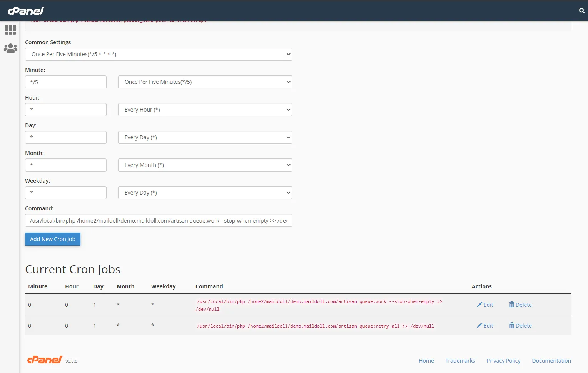Open the Minute preset dropdown
This screenshot has height=373, width=588.
[205, 82]
